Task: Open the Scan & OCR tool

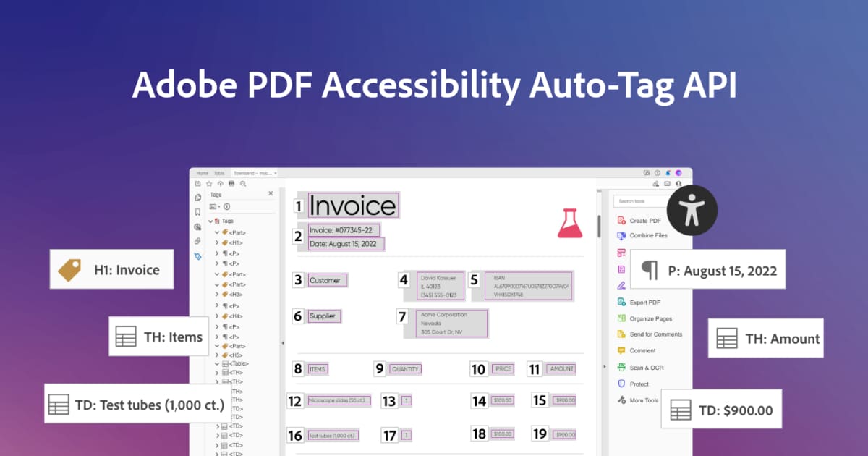Action: (x=621, y=368)
